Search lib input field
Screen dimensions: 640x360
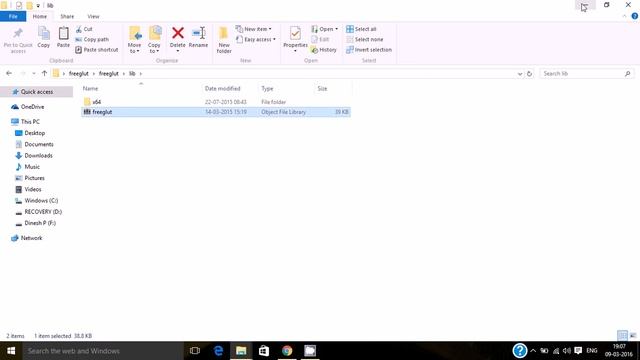[587, 74]
